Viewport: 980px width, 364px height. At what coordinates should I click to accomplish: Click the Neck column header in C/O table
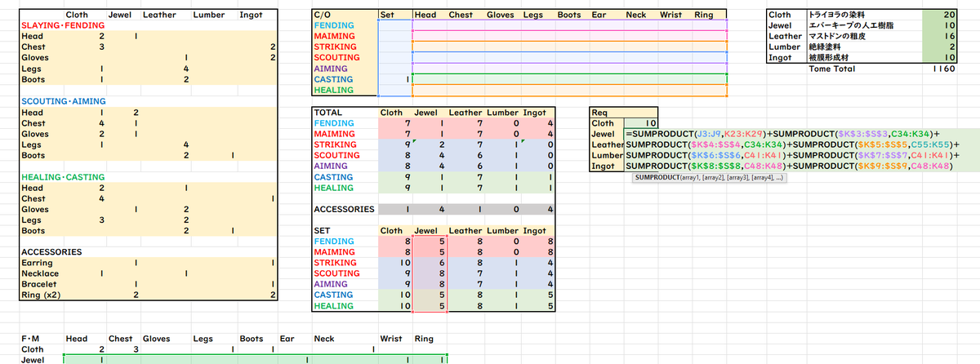pos(635,15)
